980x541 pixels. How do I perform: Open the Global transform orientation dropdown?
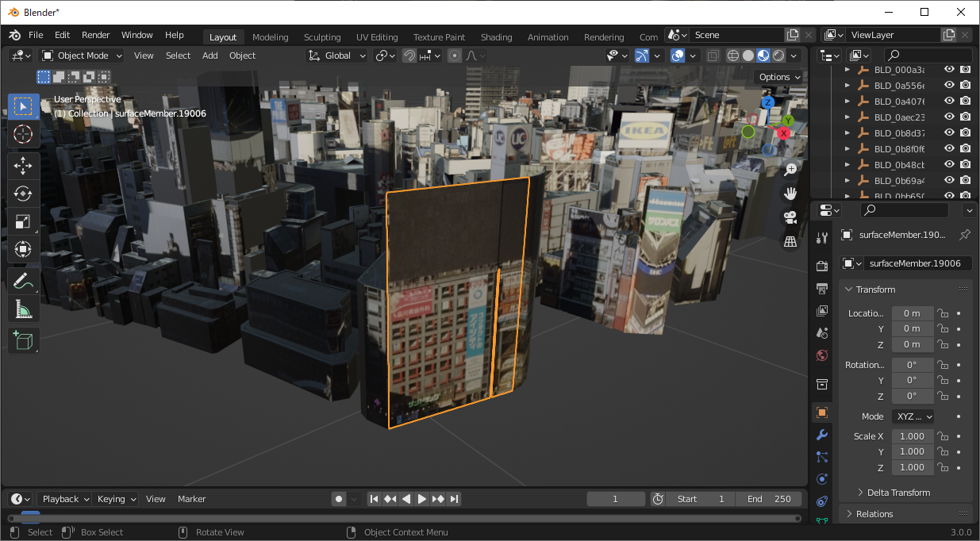coord(337,56)
